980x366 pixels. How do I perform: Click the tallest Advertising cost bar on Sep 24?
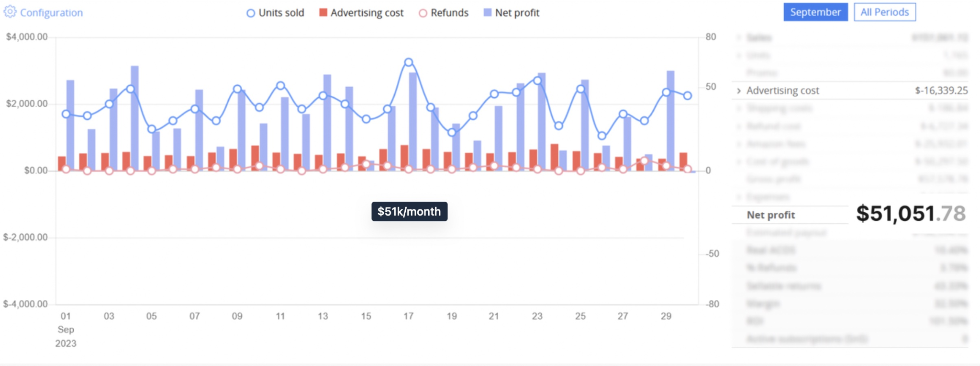(554, 157)
